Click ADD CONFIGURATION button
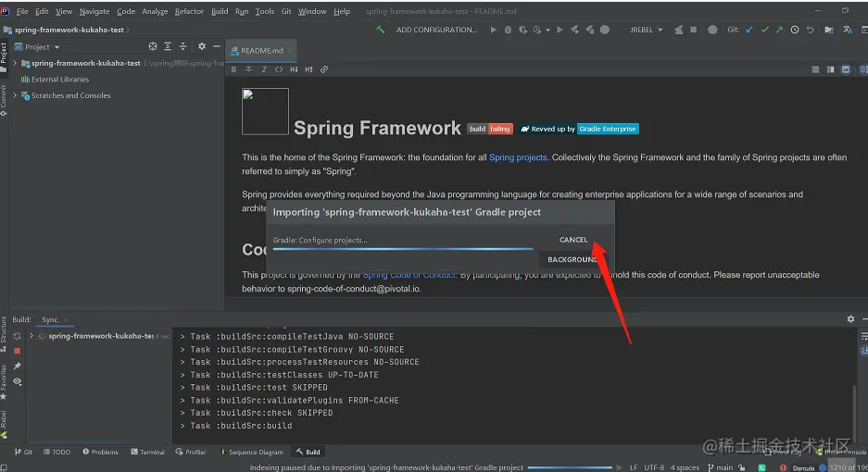868x472 pixels. point(436,30)
